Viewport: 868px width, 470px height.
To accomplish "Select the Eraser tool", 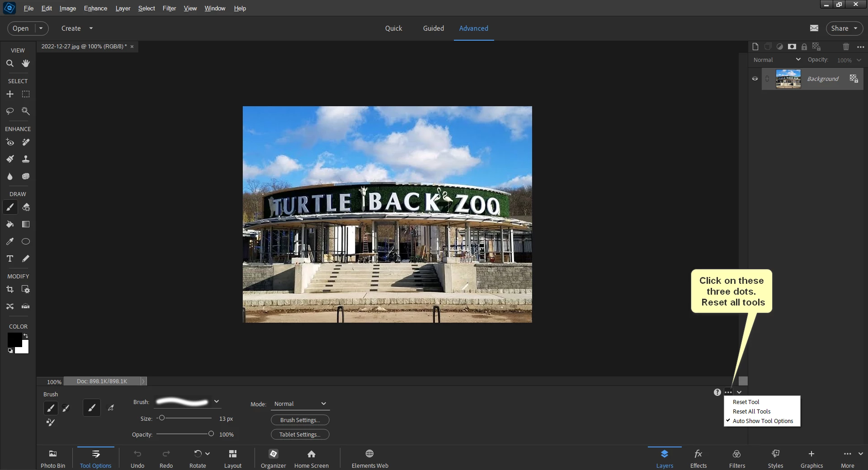I will click(x=26, y=207).
